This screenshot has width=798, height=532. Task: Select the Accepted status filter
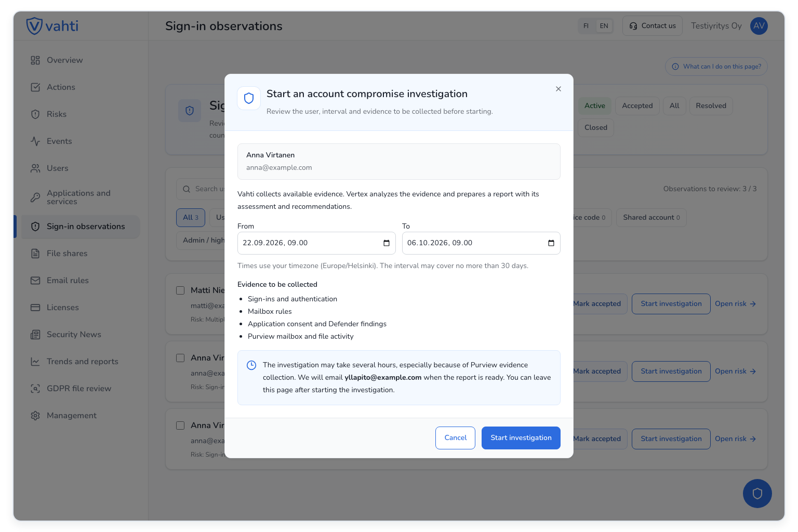coord(637,106)
